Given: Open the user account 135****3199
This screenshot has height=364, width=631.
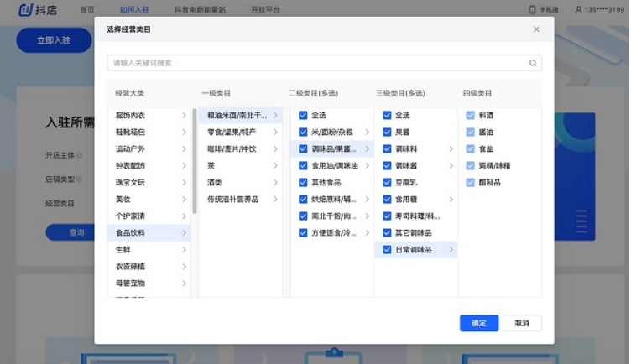Looking at the screenshot, I should (x=599, y=10).
